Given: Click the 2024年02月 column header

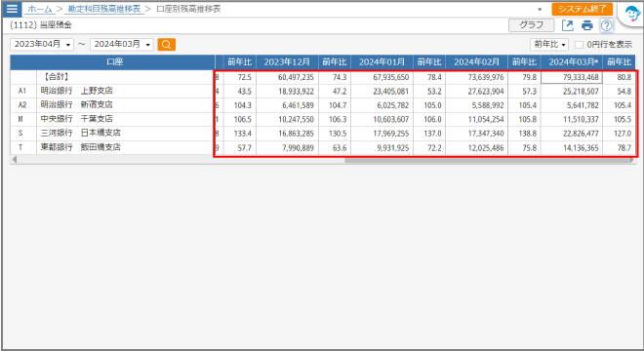Looking at the screenshot, I should [x=477, y=62].
